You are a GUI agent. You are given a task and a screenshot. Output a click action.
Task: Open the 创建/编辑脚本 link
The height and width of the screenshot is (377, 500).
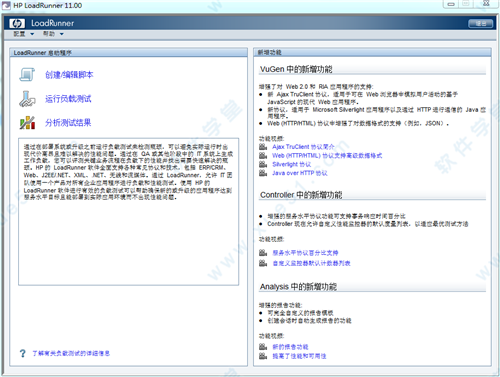point(69,75)
